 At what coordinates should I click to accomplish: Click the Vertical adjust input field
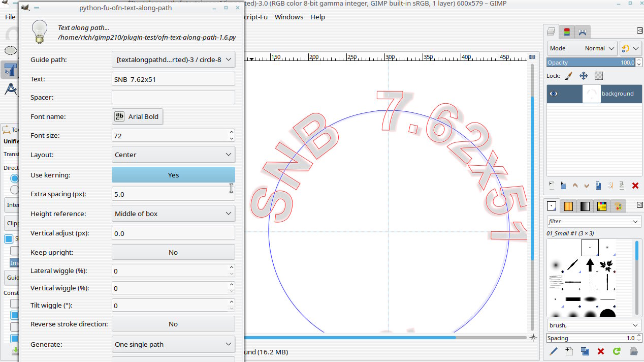(173, 233)
